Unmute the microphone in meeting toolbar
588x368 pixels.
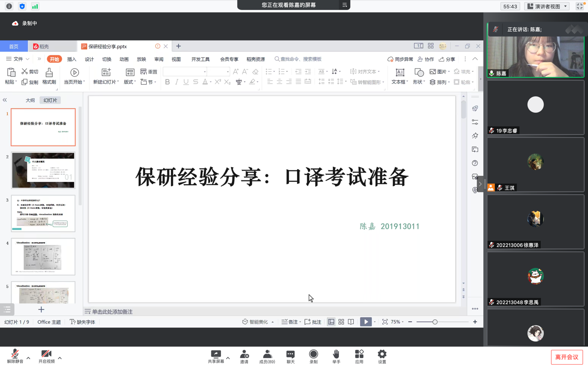(x=15, y=355)
